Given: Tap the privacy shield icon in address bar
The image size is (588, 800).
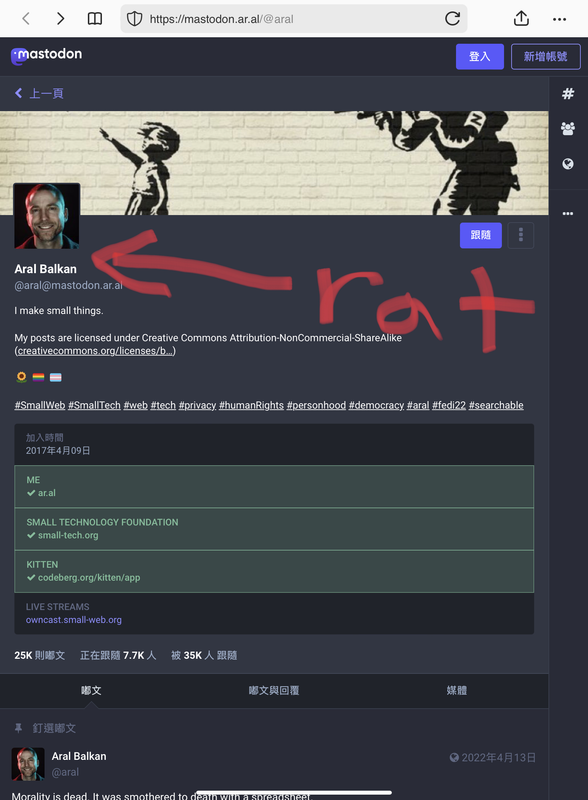Looking at the screenshot, I should click(x=134, y=19).
